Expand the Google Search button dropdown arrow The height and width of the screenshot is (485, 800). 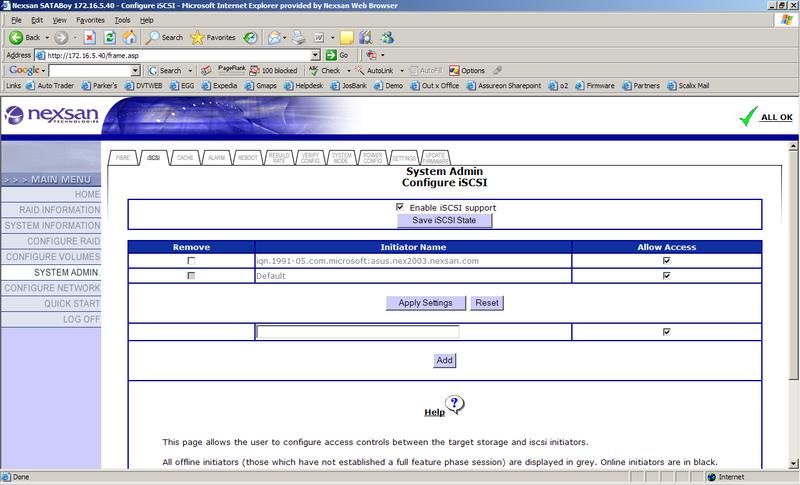(x=190, y=70)
